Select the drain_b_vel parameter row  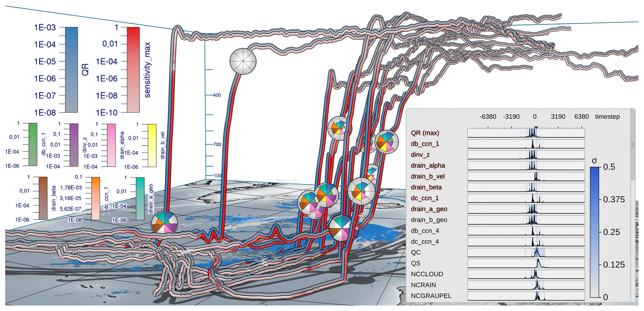tap(427, 177)
